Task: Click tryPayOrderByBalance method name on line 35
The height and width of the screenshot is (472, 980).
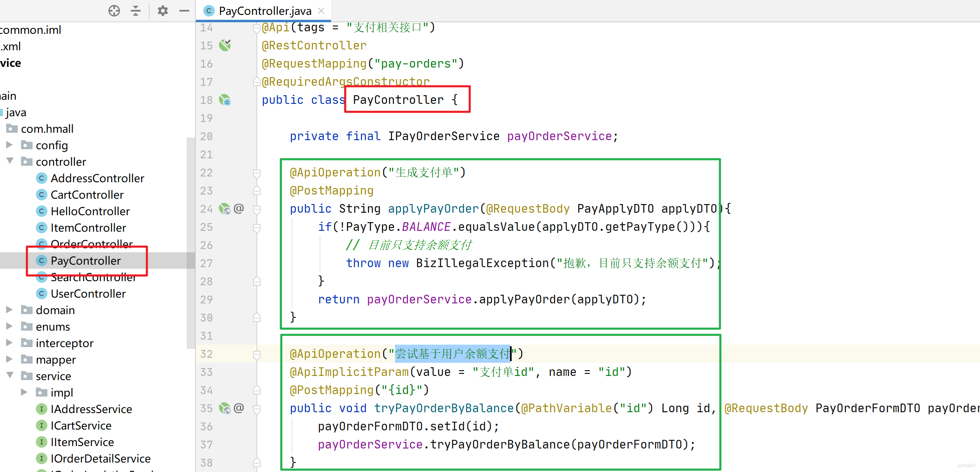Action: tap(444, 408)
